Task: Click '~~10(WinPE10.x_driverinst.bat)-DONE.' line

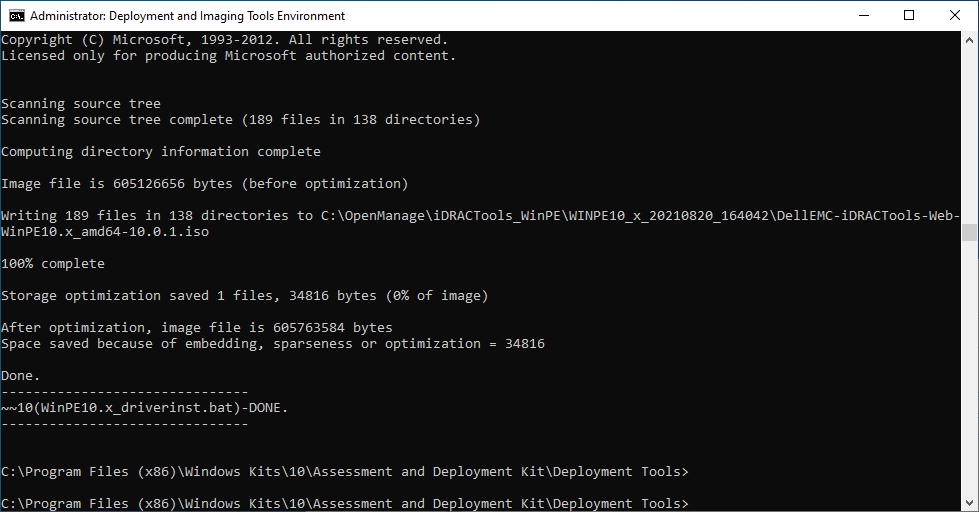Action: pos(145,408)
